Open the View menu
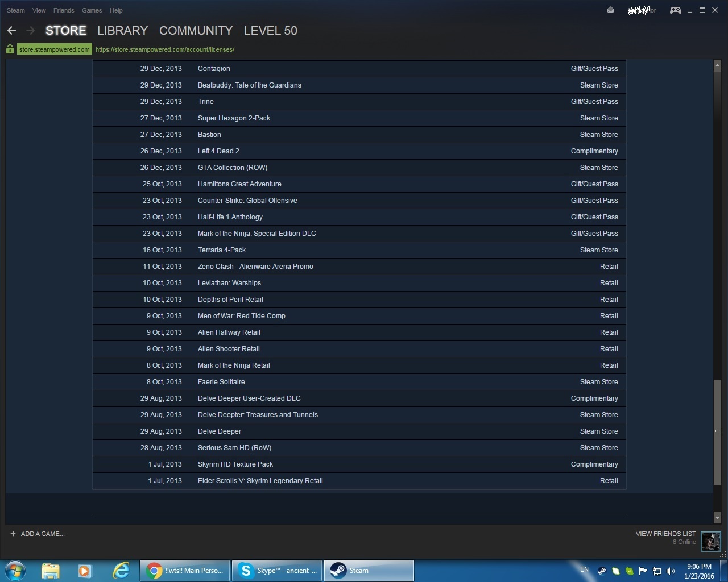Image resolution: width=728 pixels, height=582 pixels. click(x=39, y=10)
